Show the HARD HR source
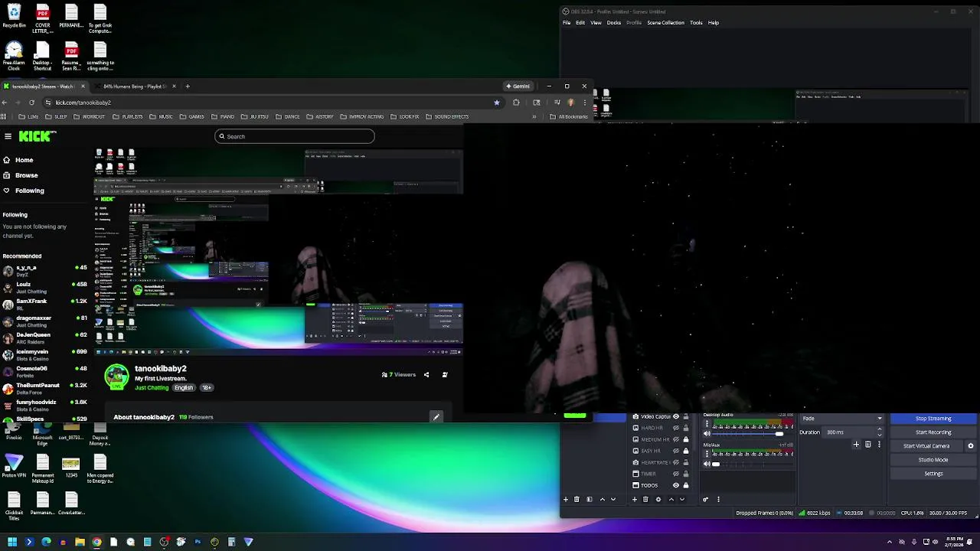 676,428
